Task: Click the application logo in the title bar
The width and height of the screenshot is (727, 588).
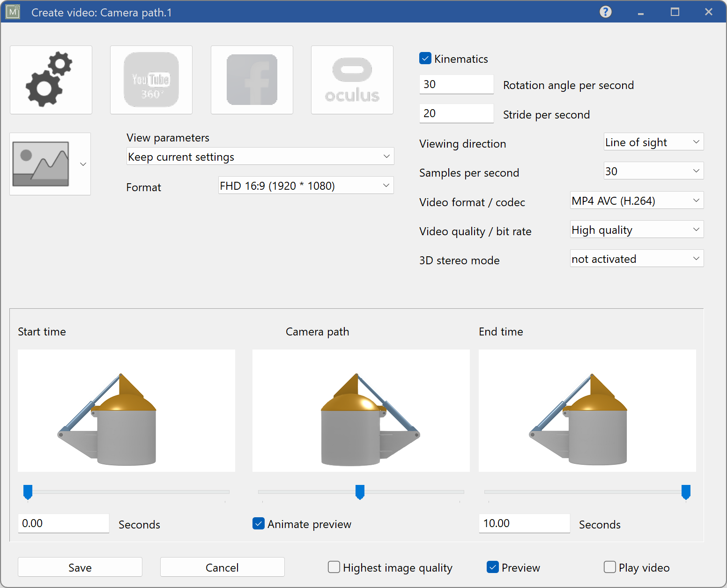Action: tap(13, 12)
